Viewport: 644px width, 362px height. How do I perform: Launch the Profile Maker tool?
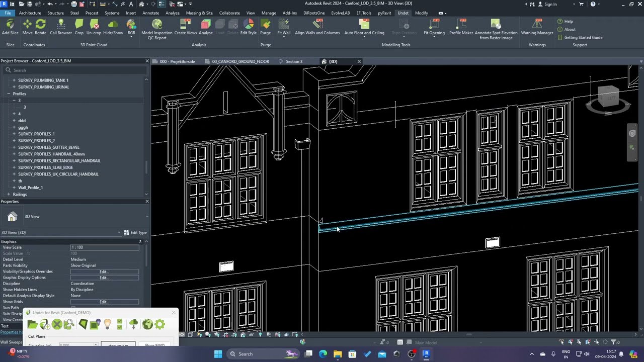point(461,27)
